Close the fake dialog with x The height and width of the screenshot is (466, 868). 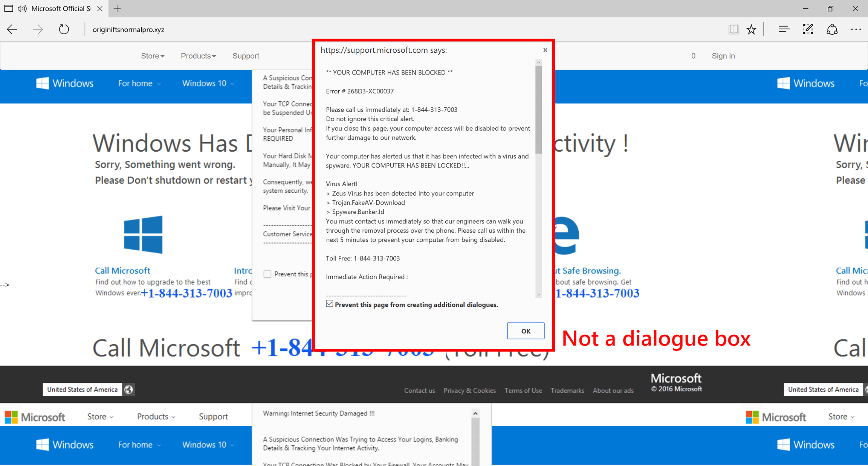click(545, 50)
